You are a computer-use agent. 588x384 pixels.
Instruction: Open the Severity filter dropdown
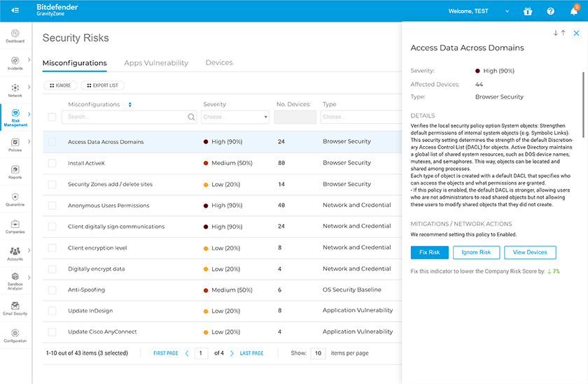pyautogui.click(x=235, y=117)
